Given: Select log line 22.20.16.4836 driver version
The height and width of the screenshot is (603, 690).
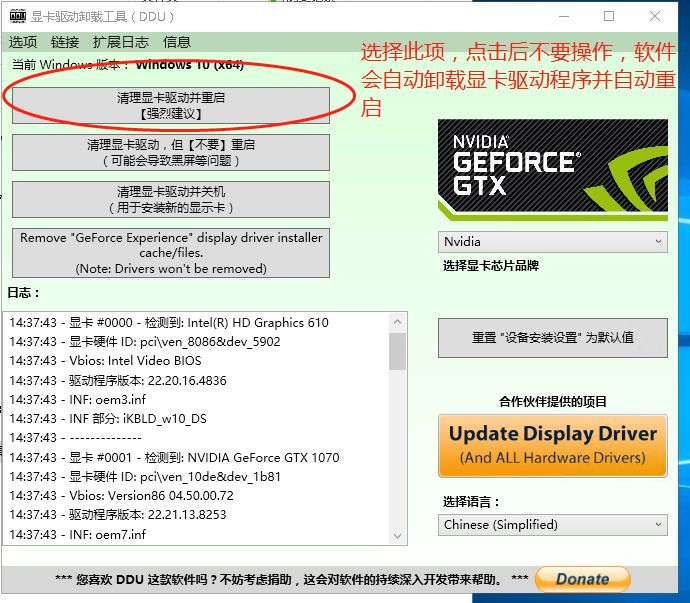Looking at the screenshot, I should click(118, 380).
